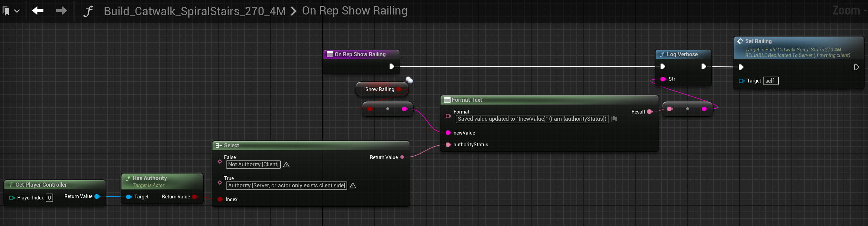Viewport: 868px width, 226px height.
Task: Select the Select node header
Action: pyautogui.click(x=311, y=146)
